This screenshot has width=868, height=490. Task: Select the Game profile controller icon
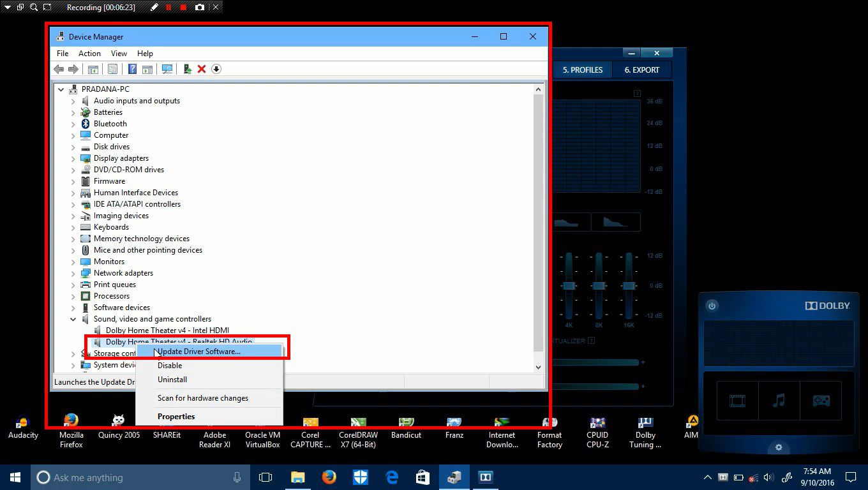tap(821, 401)
